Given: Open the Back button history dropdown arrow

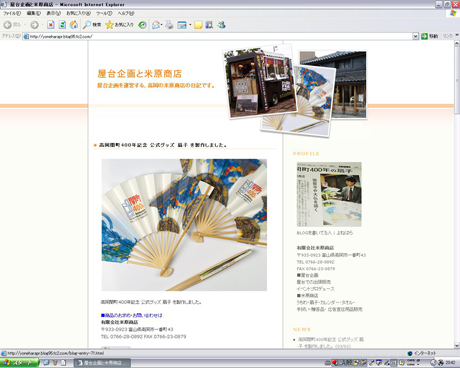Looking at the screenshot, I should point(24,25).
